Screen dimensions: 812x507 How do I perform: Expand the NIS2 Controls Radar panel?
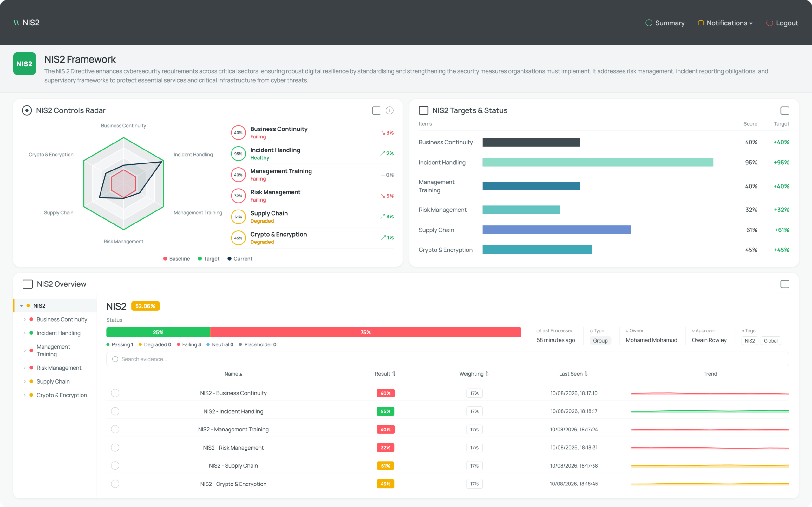[376, 110]
